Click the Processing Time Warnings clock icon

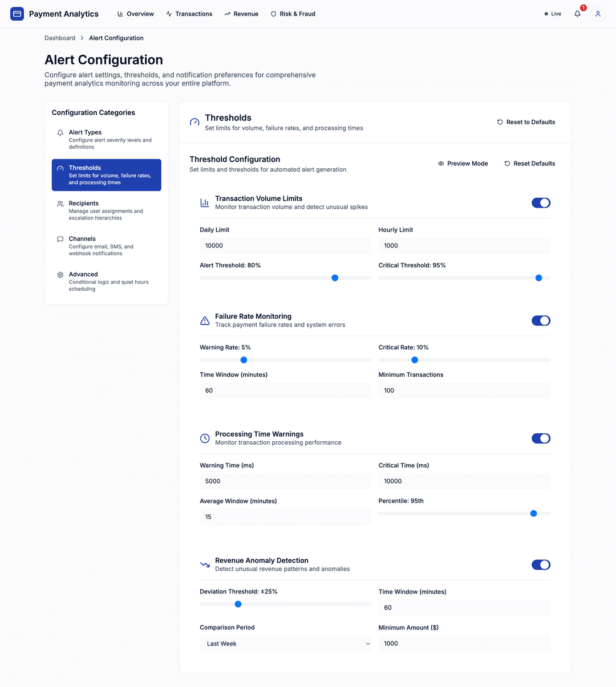(205, 438)
